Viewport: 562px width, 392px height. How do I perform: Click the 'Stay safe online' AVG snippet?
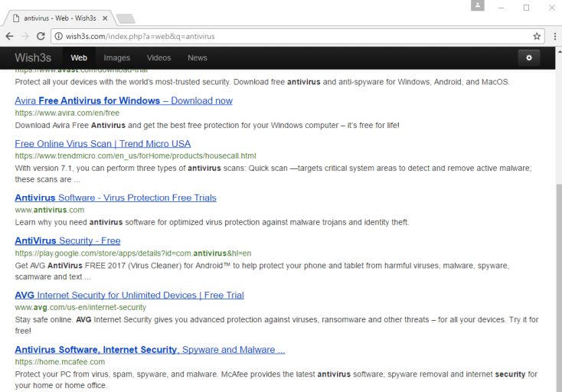coord(276,325)
